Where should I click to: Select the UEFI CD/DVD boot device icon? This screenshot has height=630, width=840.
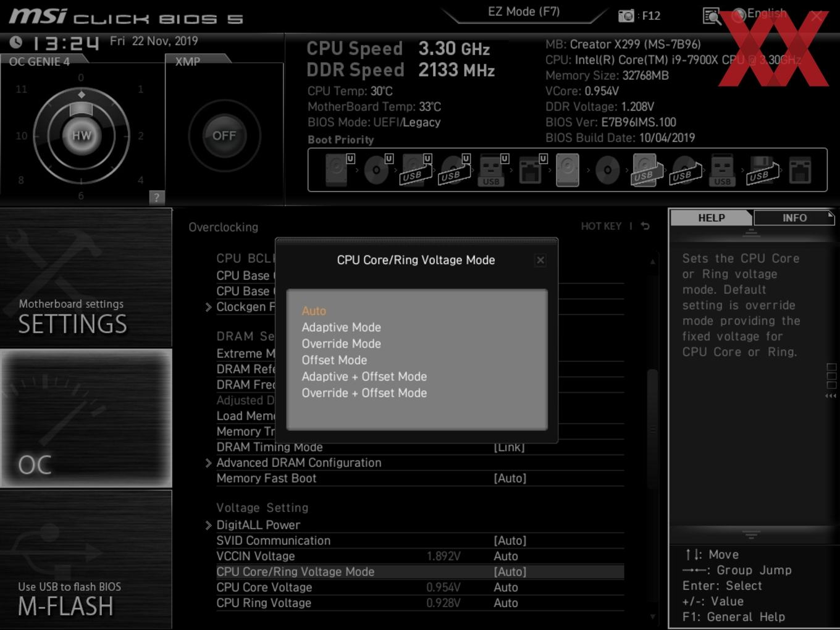tap(377, 170)
